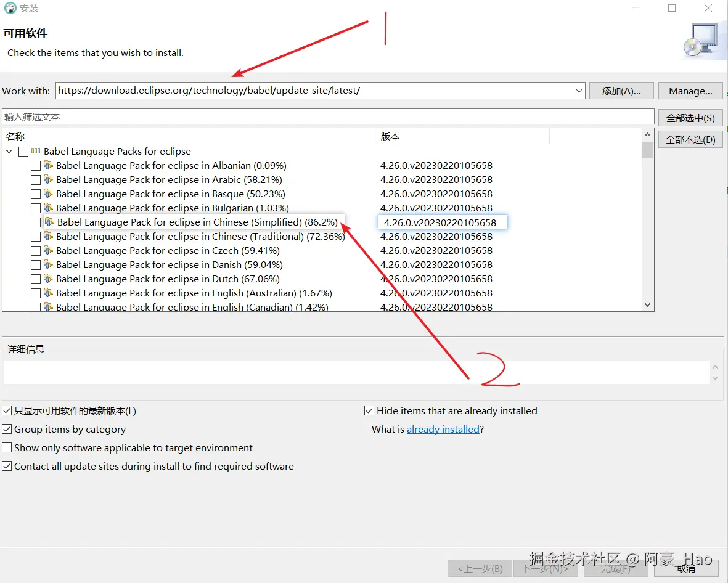This screenshot has width=728, height=583.
Task: Check the Danish language pack checkbox
Action: [x=36, y=265]
